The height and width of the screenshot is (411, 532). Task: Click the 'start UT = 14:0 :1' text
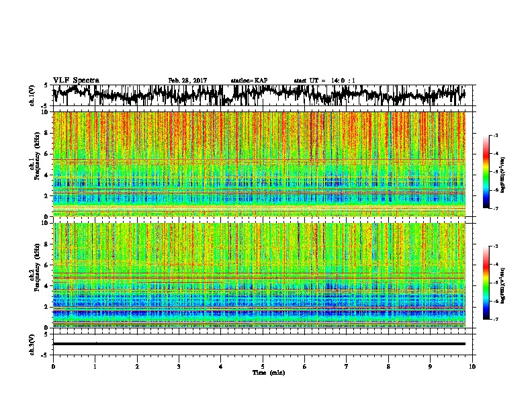[x=324, y=81]
